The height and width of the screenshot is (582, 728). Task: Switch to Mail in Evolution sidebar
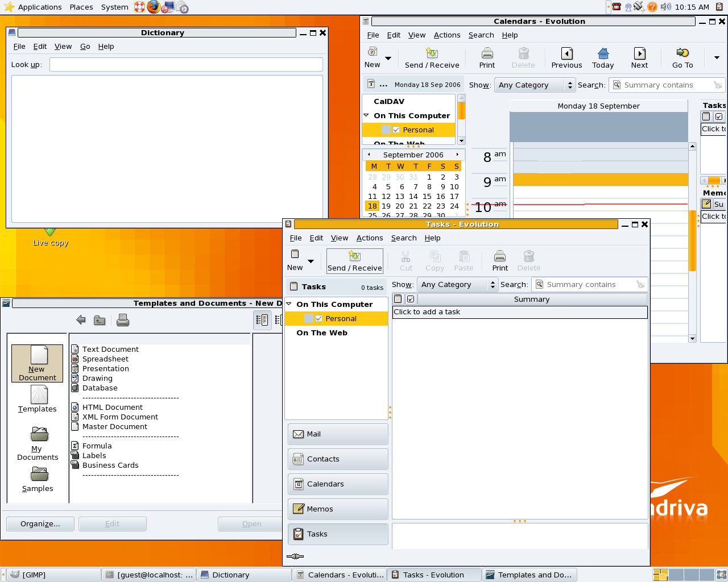338,434
